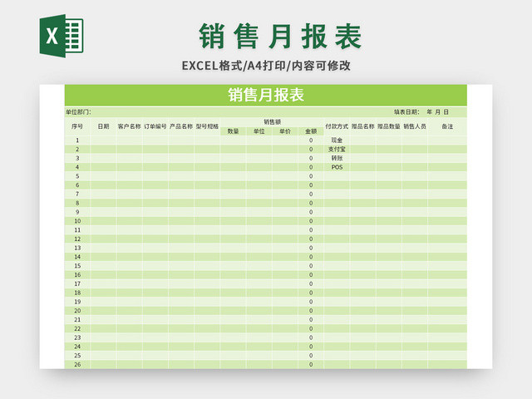Click the empty 日期 cell in row 1
This screenshot has height=399, width=532.
tap(103, 140)
